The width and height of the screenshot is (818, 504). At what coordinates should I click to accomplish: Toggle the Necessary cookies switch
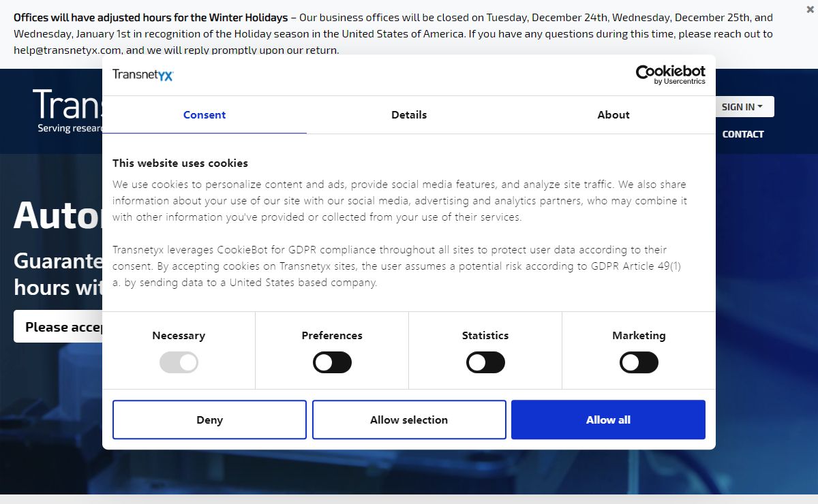pos(179,362)
